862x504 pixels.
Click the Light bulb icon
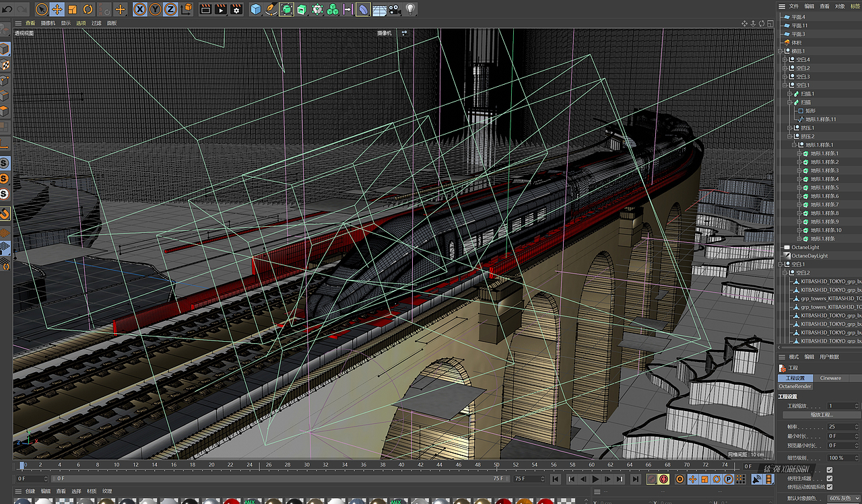(x=410, y=9)
